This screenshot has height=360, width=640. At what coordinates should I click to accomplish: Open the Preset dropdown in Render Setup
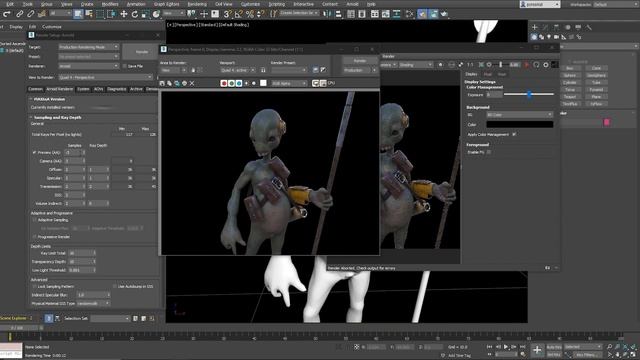click(x=89, y=56)
